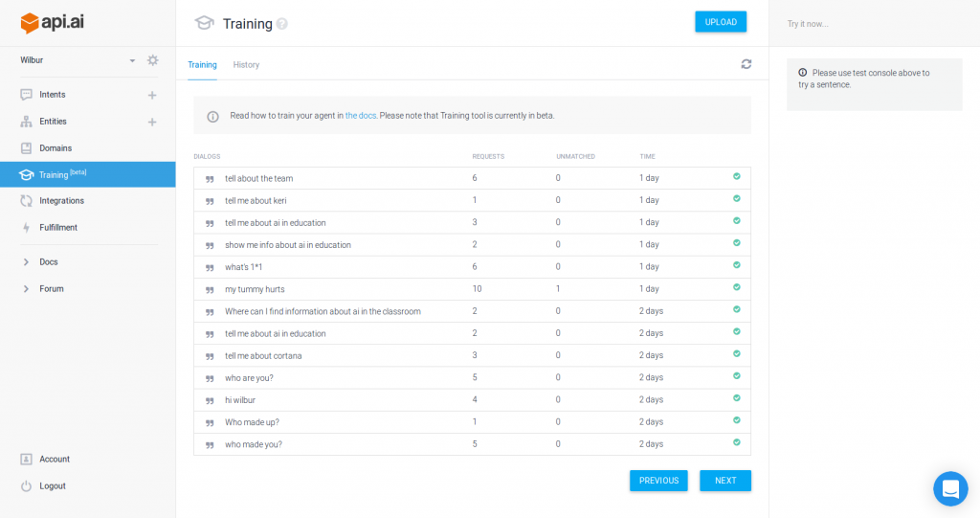The height and width of the screenshot is (518, 980).
Task: Toggle green check on 'my tummy hurts' row
Action: [736, 287]
